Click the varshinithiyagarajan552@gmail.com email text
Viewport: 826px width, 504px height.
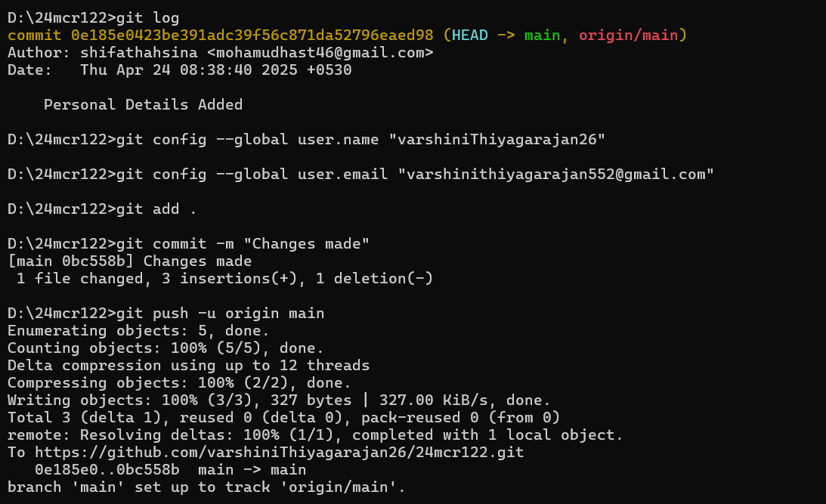(555, 175)
